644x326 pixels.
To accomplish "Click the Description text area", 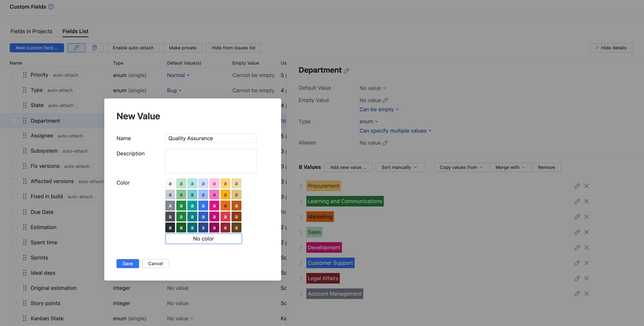I will click(x=211, y=161).
